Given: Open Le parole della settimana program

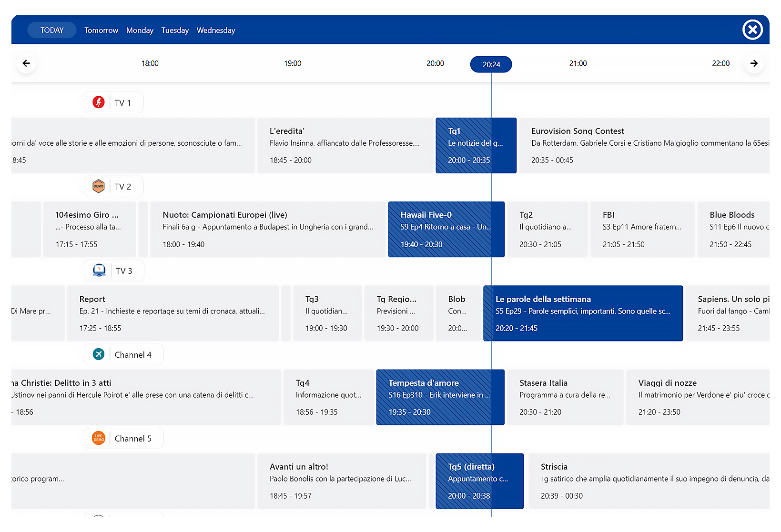Looking at the screenshot, I should (x=583, y=313).
